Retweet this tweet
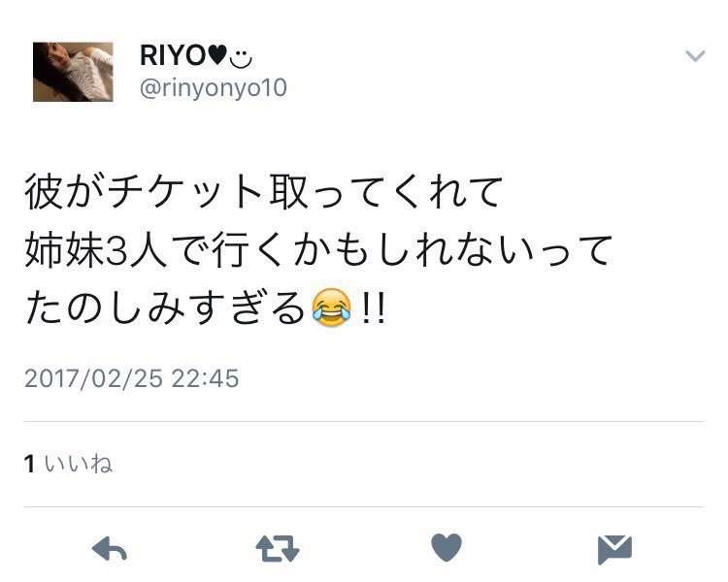The width and height of the screenshot is (728, 582). coord(278,549)
